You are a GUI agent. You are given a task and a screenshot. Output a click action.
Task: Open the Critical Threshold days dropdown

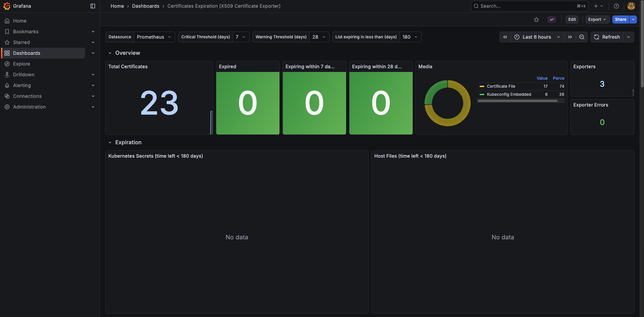241,37
